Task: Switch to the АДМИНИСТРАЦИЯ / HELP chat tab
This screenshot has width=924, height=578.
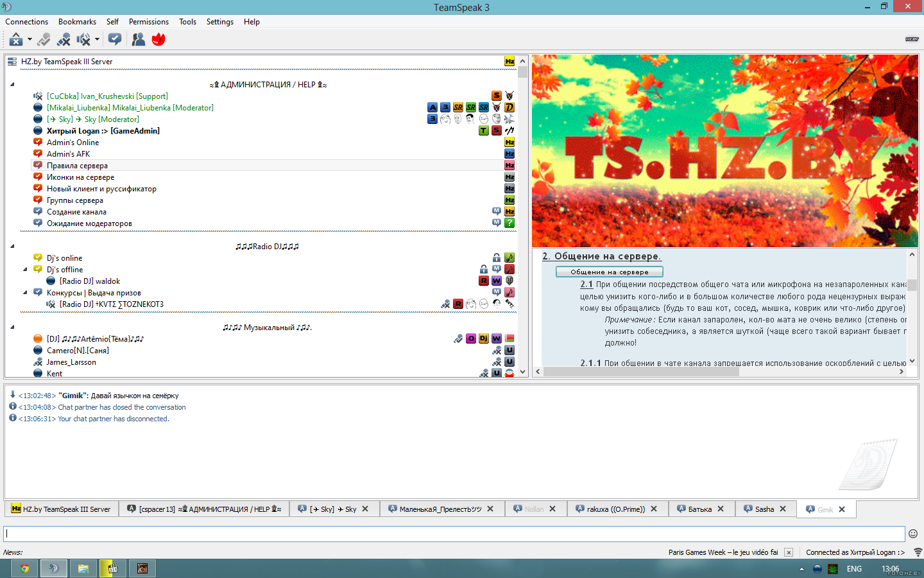Action: coord(204,509)
